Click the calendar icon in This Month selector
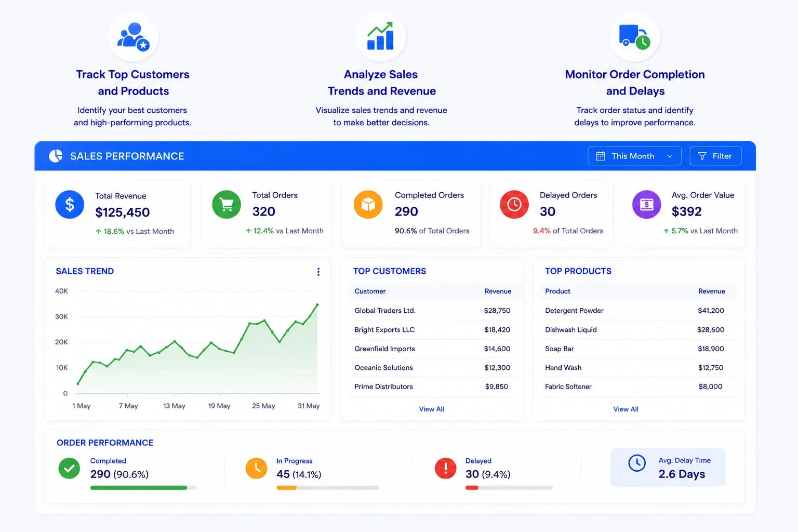Viewport: 798px width, 532px height. point(601,156)
